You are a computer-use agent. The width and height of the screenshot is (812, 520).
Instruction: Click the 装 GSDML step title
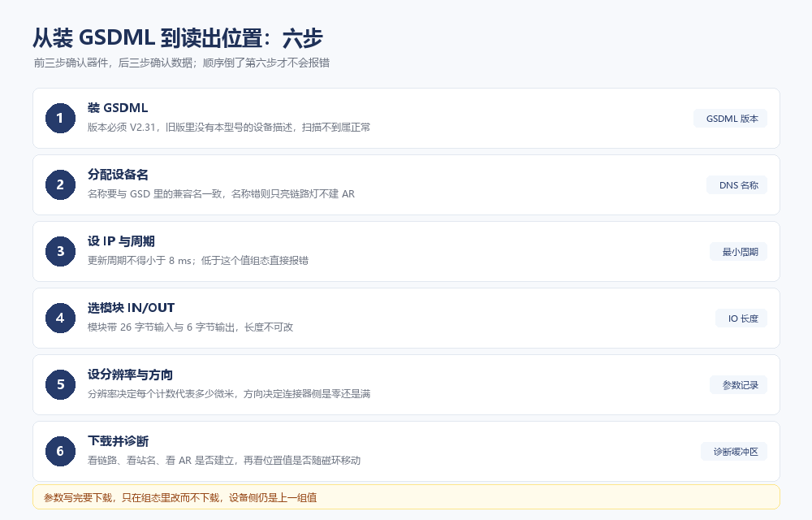tap(118, 108)
